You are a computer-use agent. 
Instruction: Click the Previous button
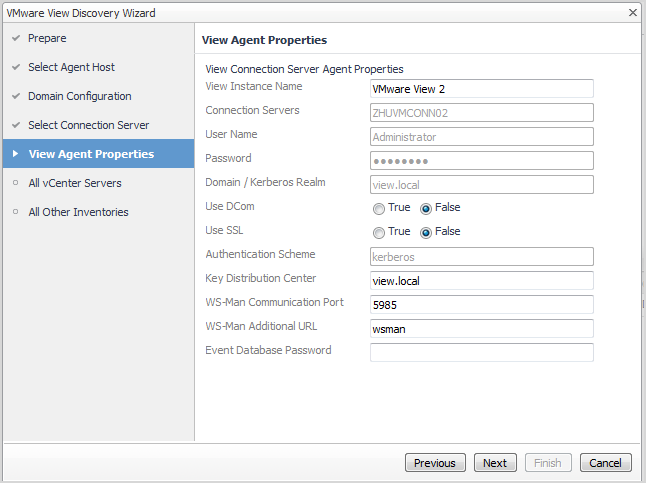[x=435, y=463]
